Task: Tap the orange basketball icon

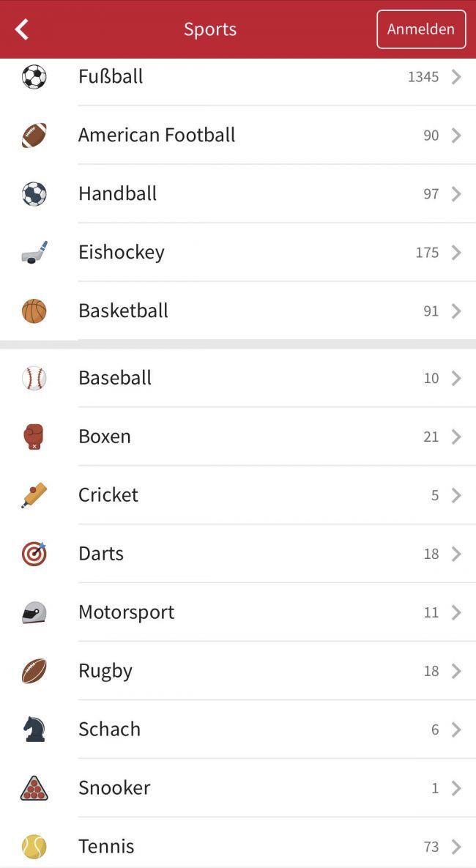Action: (34, 311)
